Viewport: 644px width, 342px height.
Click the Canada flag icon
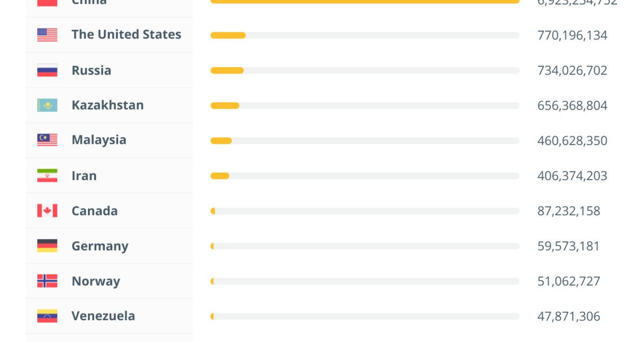point(47,211)
